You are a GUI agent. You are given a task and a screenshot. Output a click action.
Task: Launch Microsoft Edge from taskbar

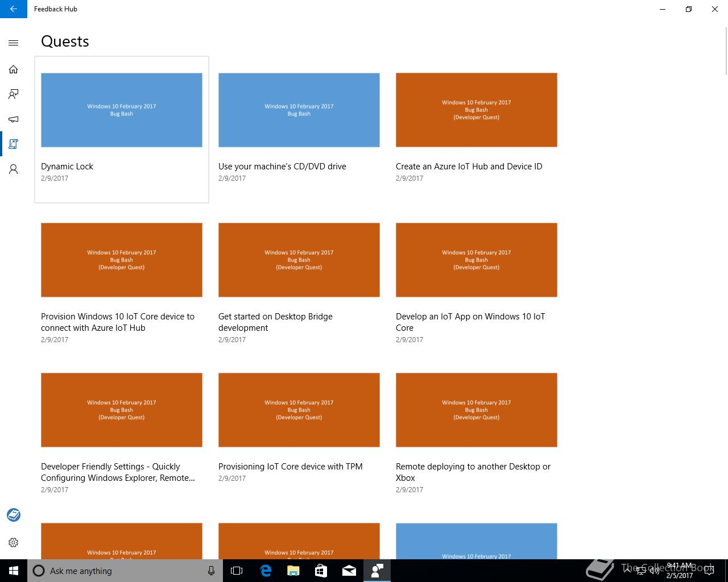(266, 571)
